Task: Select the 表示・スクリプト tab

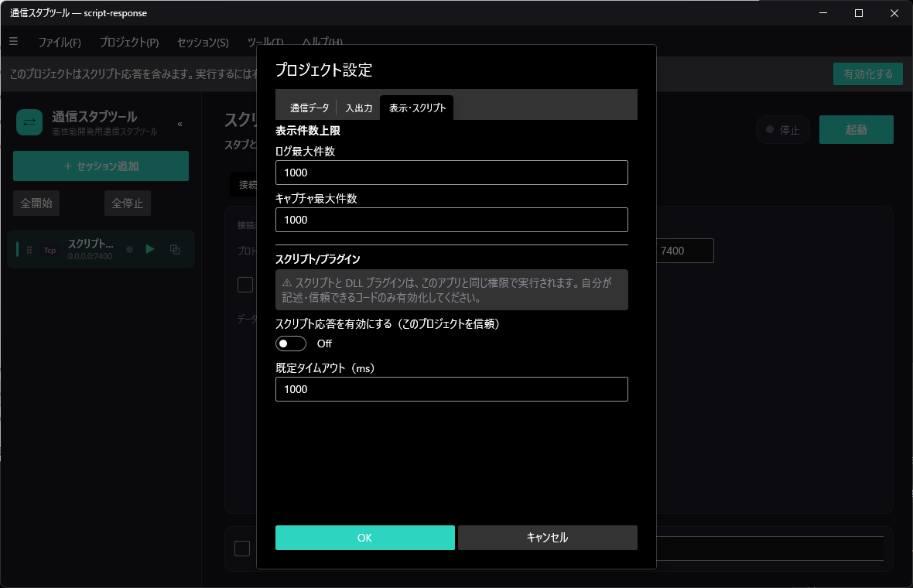Action: [x=417, y=108]
